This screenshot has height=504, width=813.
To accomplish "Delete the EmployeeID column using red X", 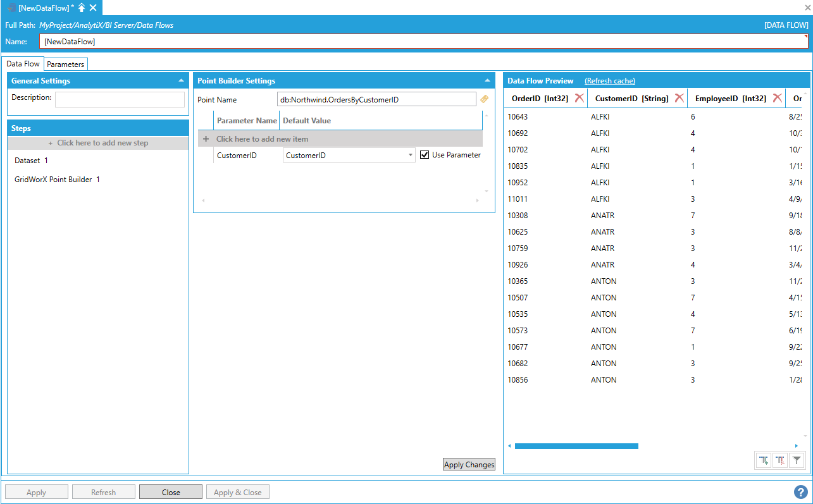I will [x=777, y=98].
